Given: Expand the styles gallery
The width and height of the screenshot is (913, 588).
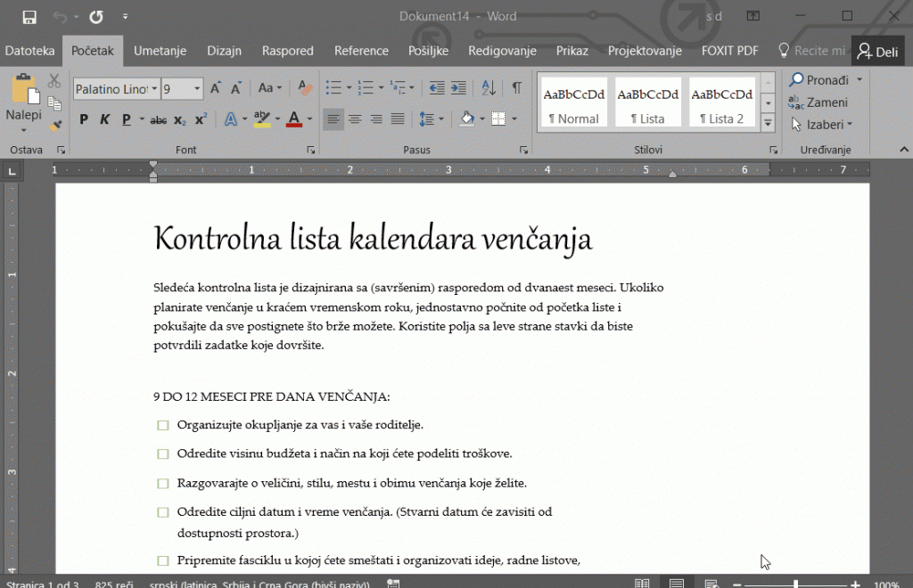Looking at the screenshot, I should pyautogui.click(x=768, y=123).
